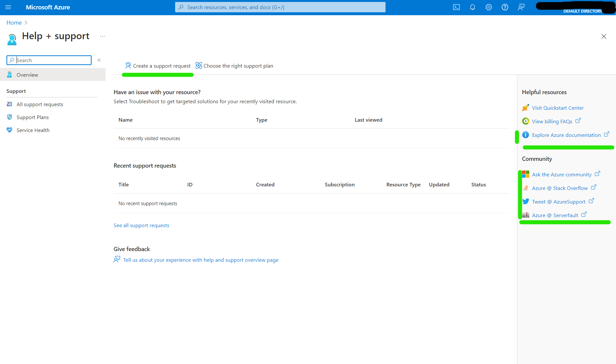
Task: Click the All support requests icon
Action: (9, 104)
